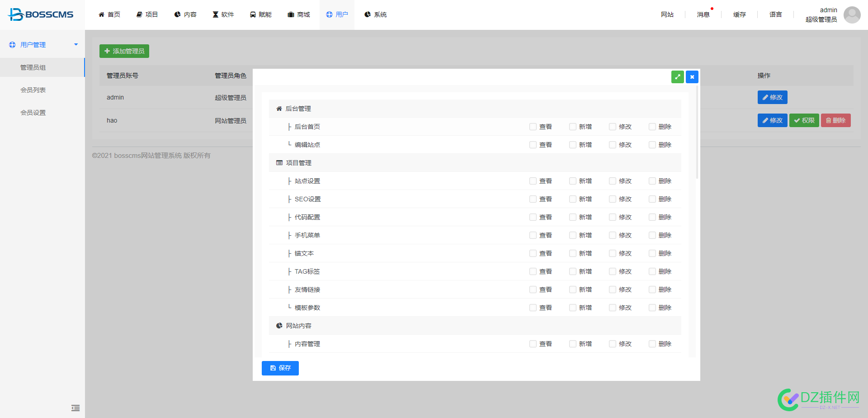Check 删除 for 编辑站点
Image resolution: width=868 pixels, height=418 pixels.
652,145
